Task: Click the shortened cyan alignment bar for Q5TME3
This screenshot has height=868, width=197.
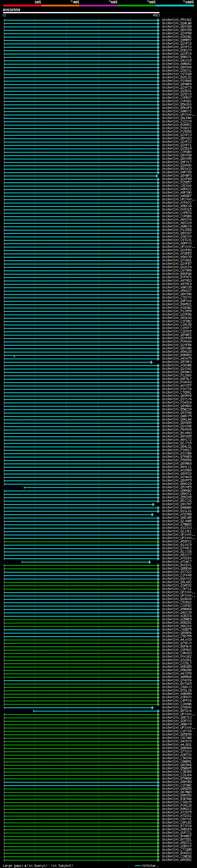Action: click(78, 362)
